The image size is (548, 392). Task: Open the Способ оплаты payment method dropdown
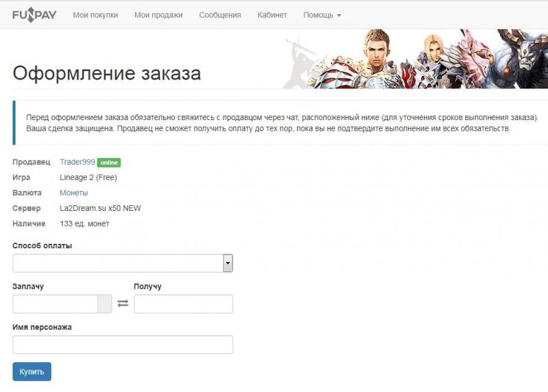[123, 263]
